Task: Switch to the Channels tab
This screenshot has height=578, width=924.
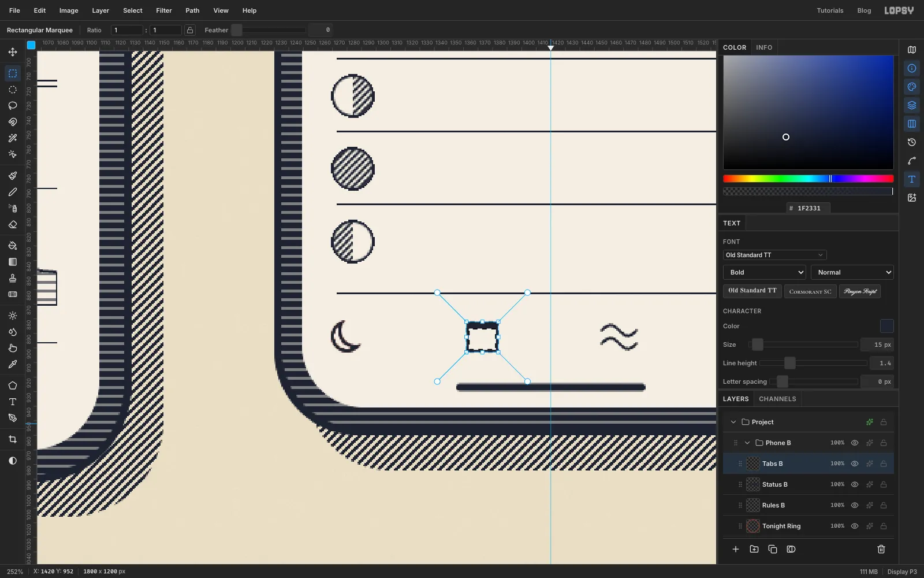Action: (777, 399)
